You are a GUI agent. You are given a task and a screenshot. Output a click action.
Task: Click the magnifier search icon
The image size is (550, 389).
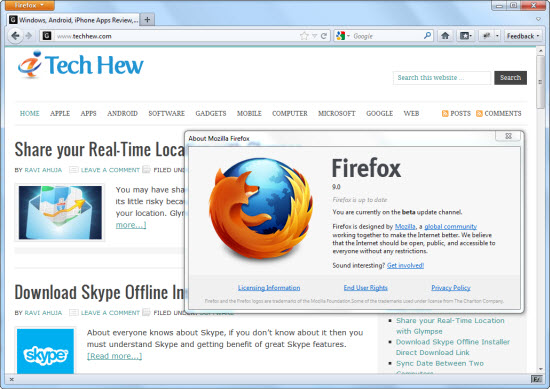coord(427,36)
